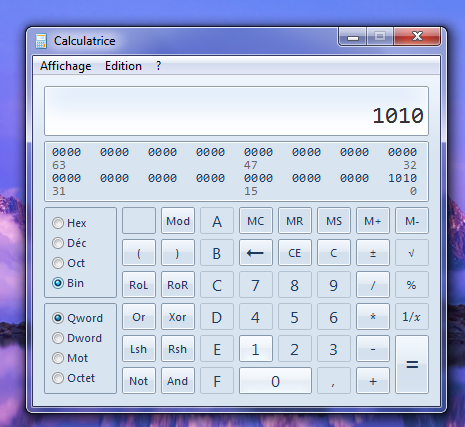Open the Affichage menu
The width and height of the screenshot is (465, 427).
66,66
